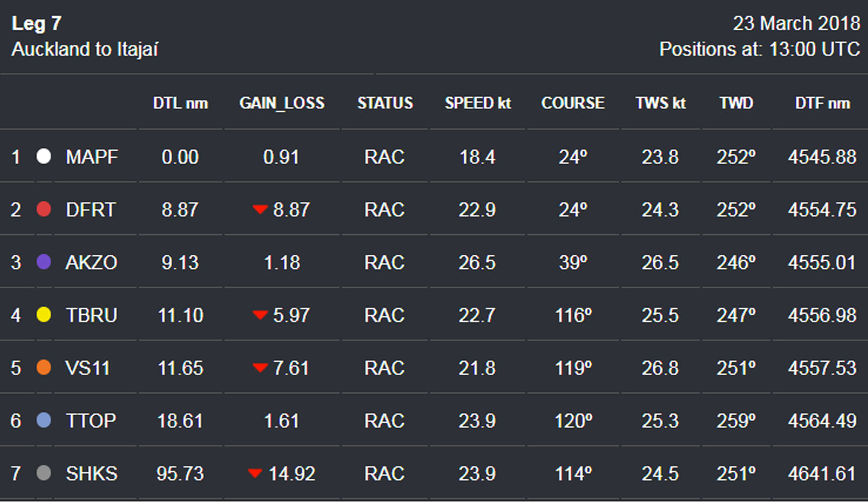Click the light blue dot beside TTOP

44,420
